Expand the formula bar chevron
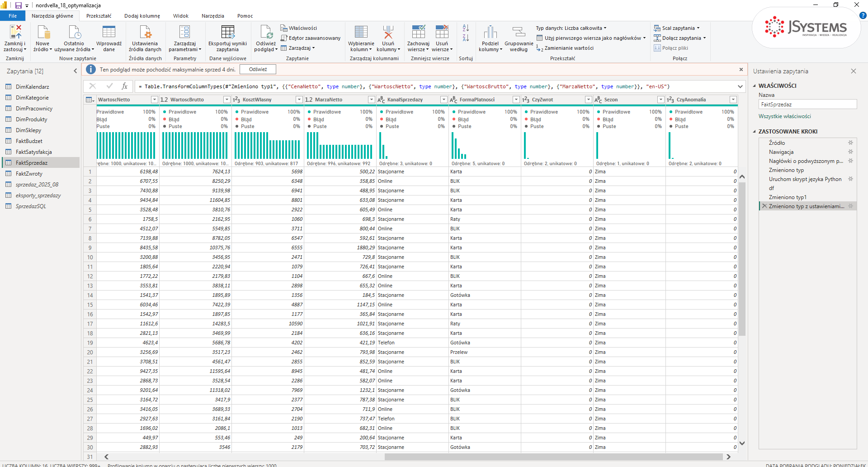868x467 pixels. tap(740, 86)
